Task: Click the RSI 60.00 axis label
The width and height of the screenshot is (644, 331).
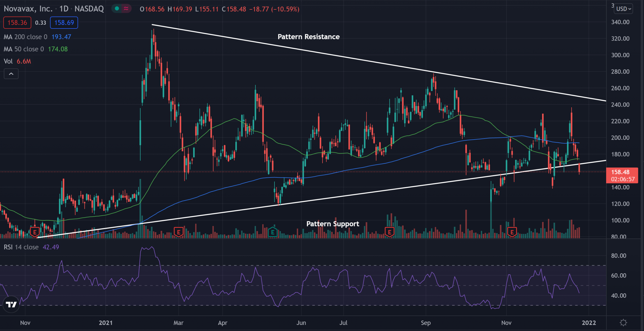Action: tap(619, 275)
